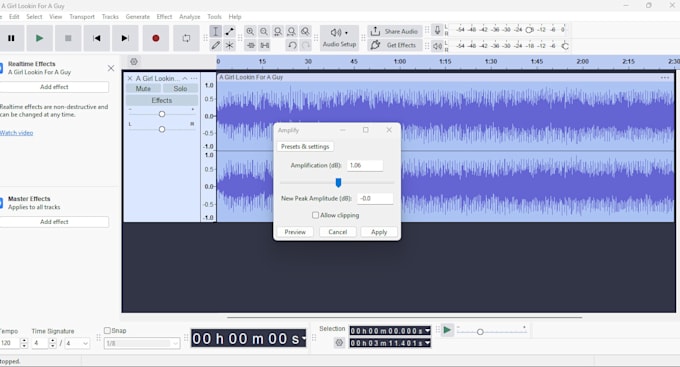Click Add effect under Realtime Effects
The image size is (680, 367).
point(54,87)
